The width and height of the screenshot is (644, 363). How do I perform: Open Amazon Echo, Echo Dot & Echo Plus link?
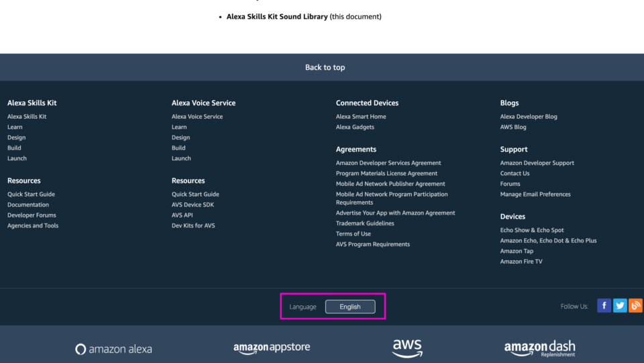(548, 241)
